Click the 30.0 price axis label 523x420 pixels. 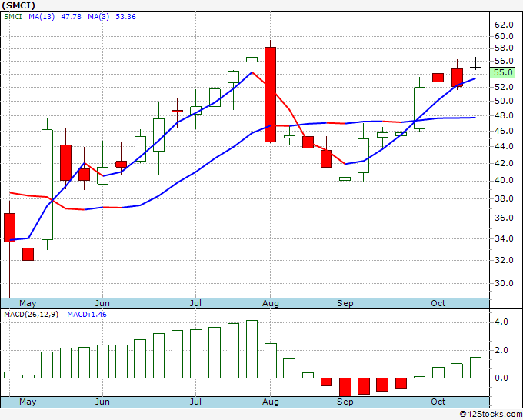[504, 284]
